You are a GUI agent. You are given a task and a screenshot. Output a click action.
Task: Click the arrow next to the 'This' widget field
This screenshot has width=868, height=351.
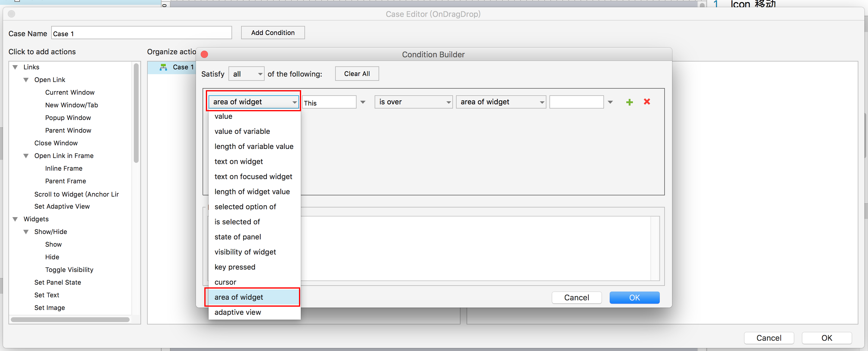(363, 102)
